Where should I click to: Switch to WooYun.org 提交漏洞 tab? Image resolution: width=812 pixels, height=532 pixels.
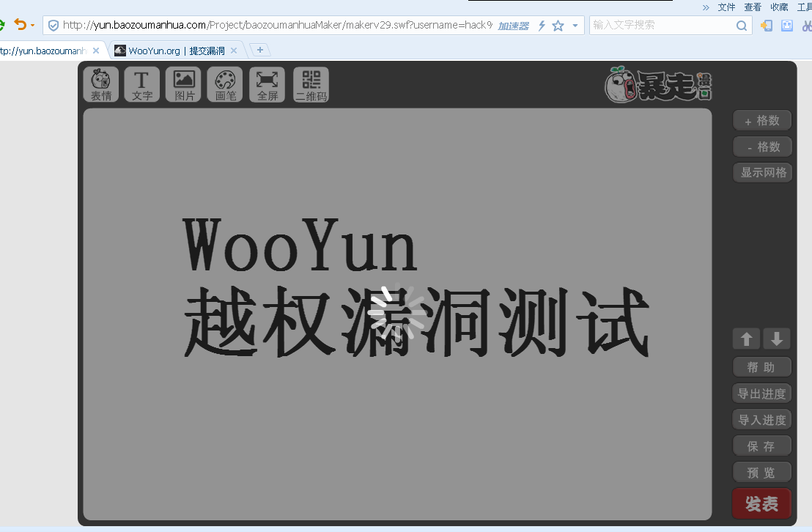(x=176, y=51)
